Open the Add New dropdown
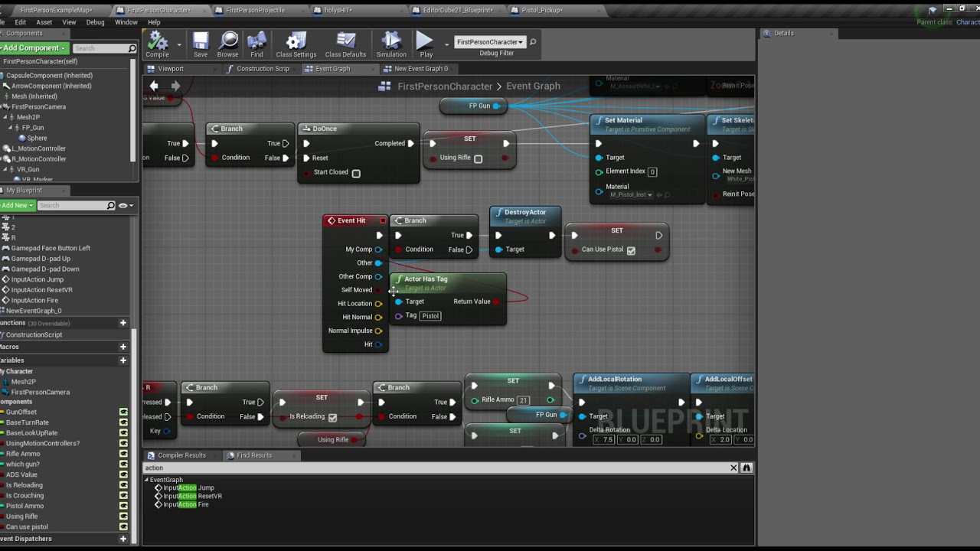Screen dimensions: 980x551 [16, 205]
